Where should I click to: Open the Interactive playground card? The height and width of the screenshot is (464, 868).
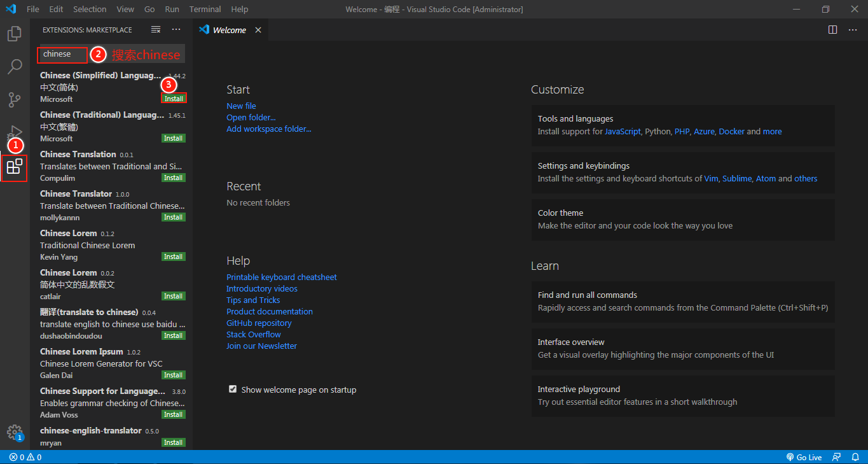click(683, 396)
